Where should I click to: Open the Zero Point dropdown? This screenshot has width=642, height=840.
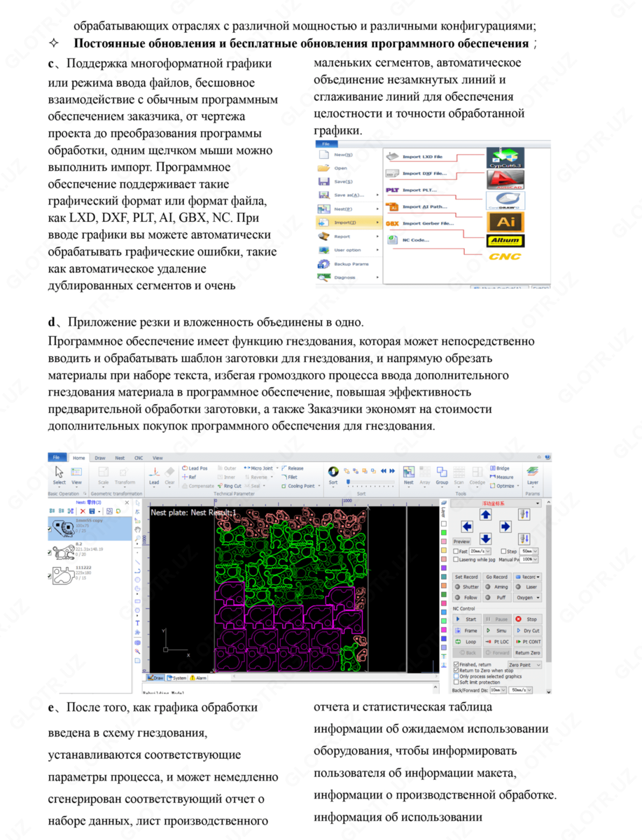[x=525, y=665]
